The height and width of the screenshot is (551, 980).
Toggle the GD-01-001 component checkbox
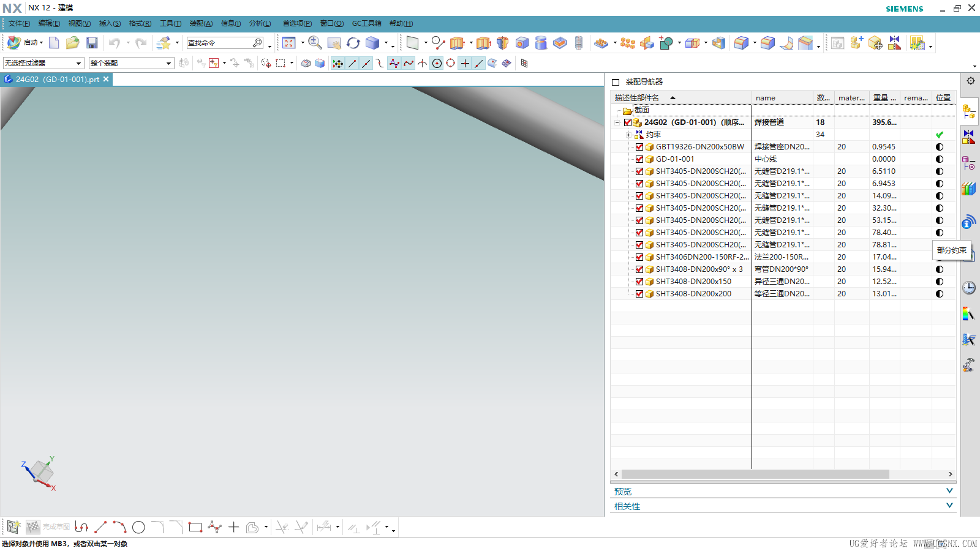tap(639, 159)
